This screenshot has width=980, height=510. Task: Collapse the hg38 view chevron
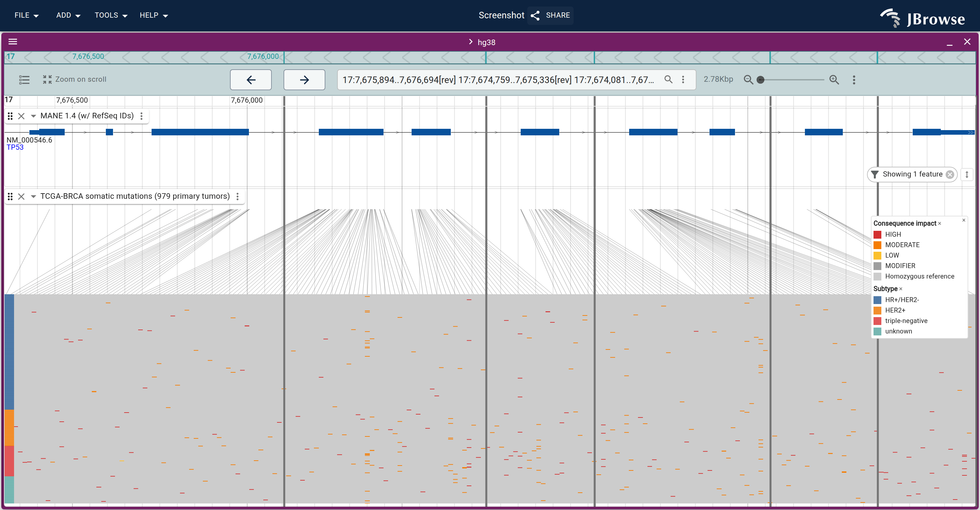[471, 42]
